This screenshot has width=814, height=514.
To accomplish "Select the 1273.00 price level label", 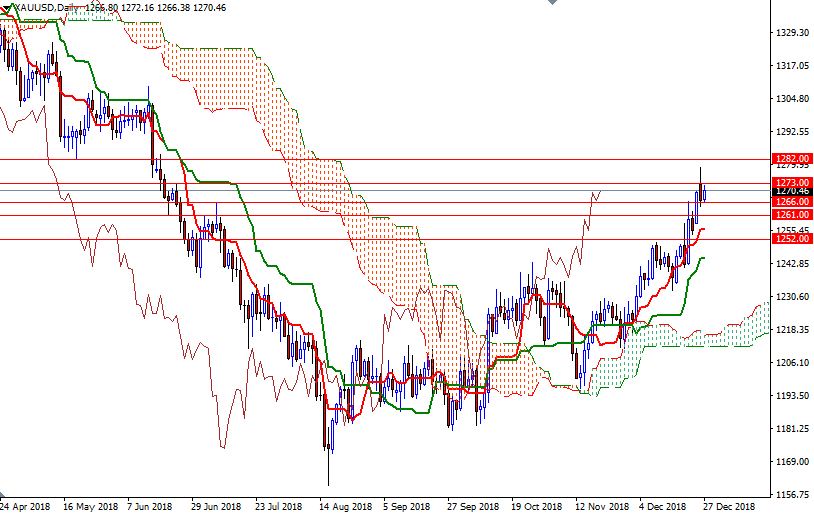I will [791, 183].
